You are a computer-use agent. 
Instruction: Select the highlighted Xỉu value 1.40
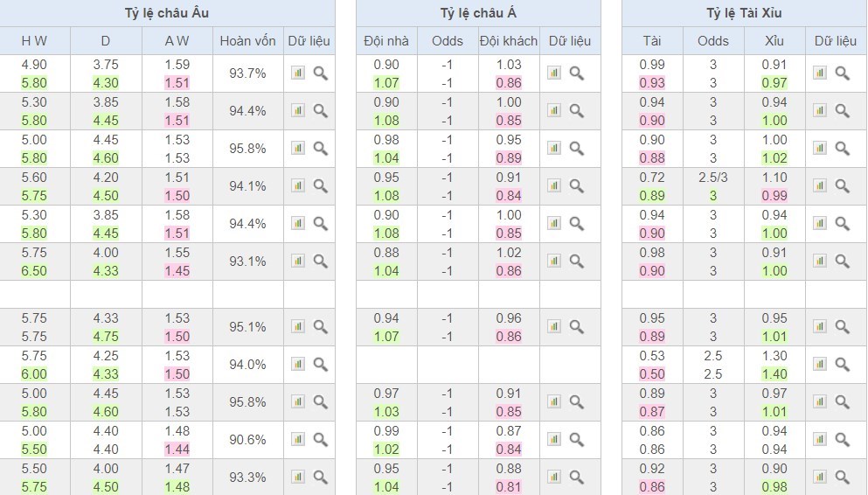pyautogui.click(x=774, y=373)
